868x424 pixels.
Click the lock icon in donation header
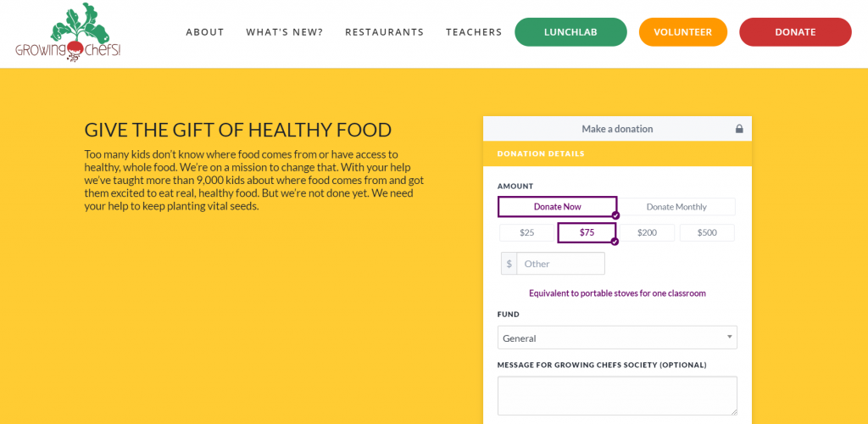(x=739, y=129)
